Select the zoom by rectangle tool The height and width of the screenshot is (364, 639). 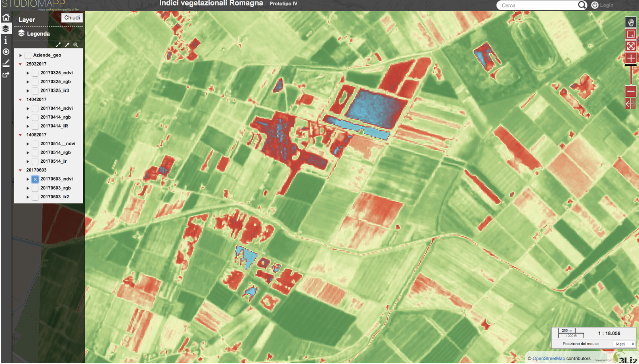tap(630, 34)
